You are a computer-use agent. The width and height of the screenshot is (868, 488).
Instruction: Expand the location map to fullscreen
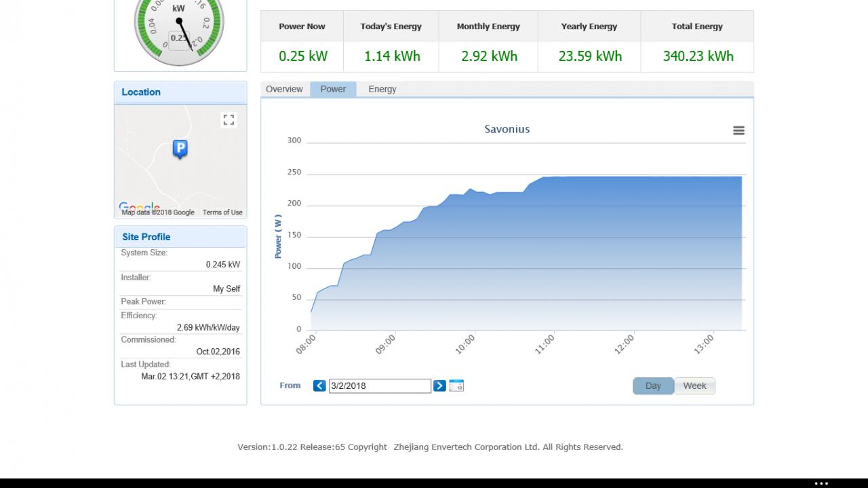point(229,120)
